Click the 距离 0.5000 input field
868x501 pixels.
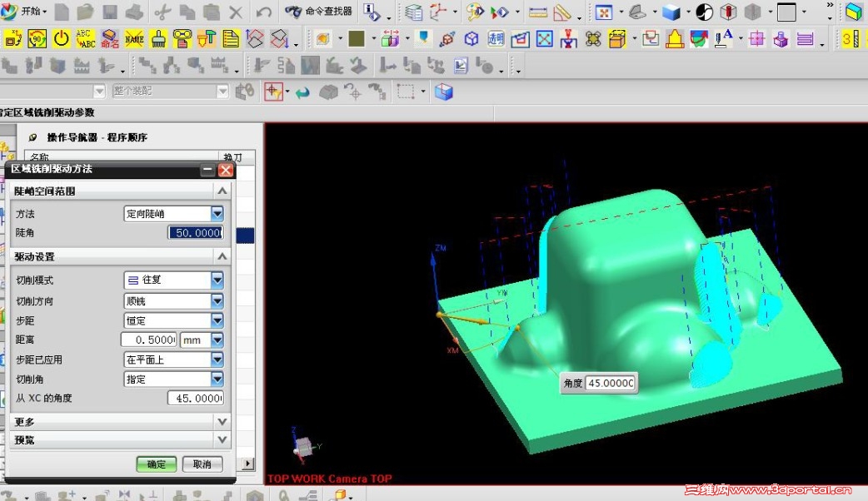click(149, 340)
